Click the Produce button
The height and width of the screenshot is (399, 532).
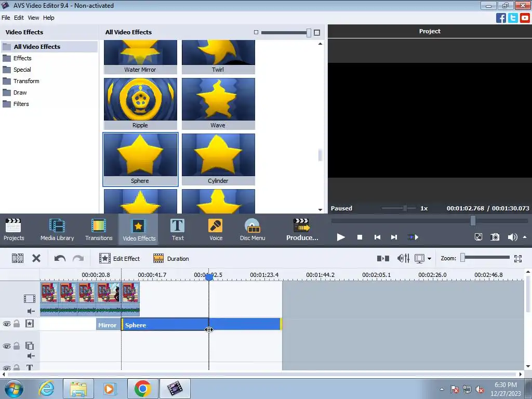[302, 230]
